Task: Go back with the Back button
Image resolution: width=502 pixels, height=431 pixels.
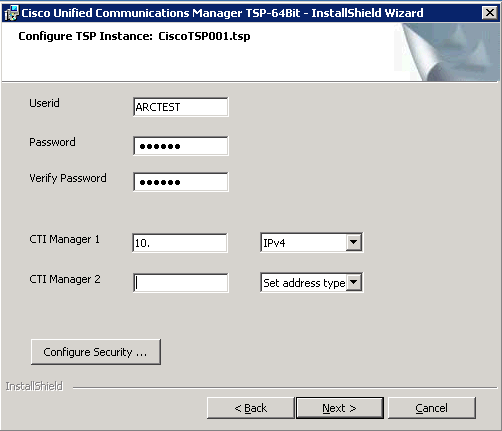Action: (x=251, y=408)
